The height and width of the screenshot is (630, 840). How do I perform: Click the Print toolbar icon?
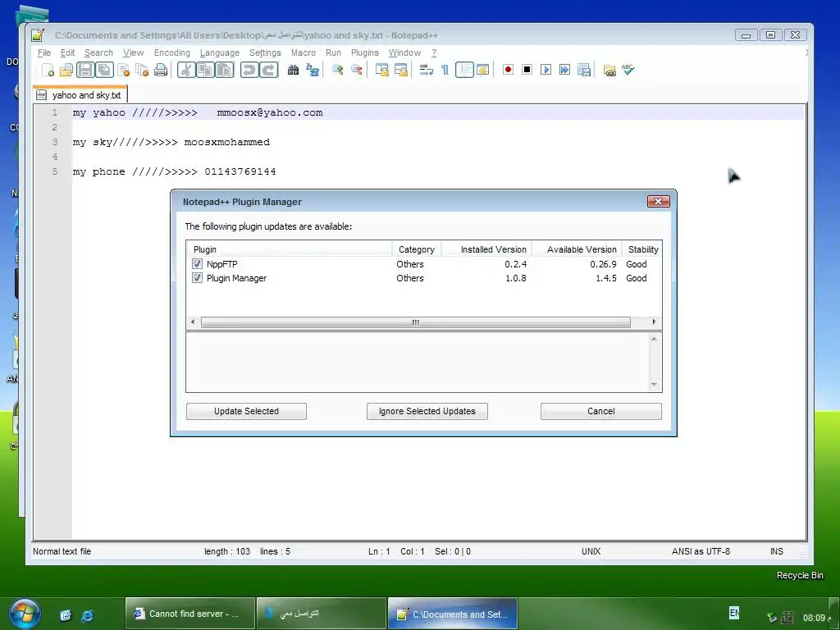click(x=161, y=71)
